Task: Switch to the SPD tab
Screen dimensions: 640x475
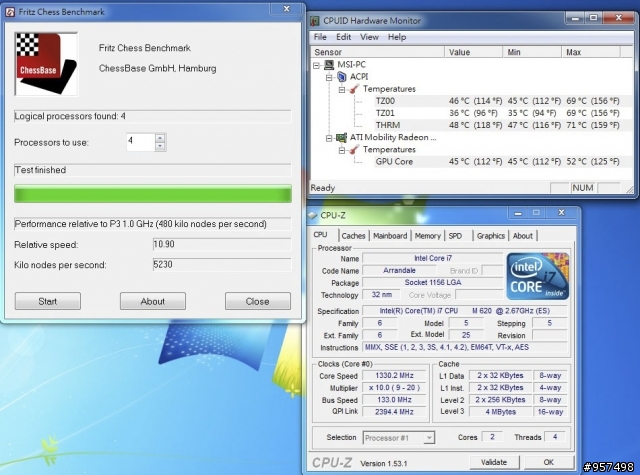Action: (x=455, y=236)
